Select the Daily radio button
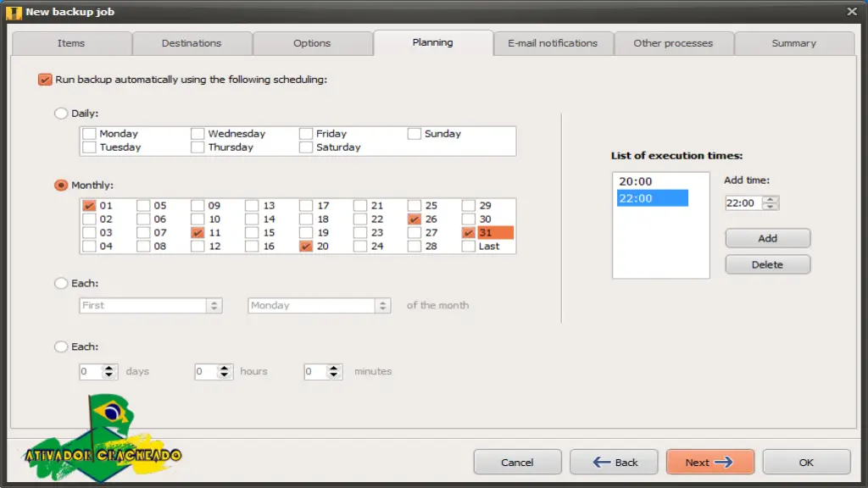 point(61,114)
